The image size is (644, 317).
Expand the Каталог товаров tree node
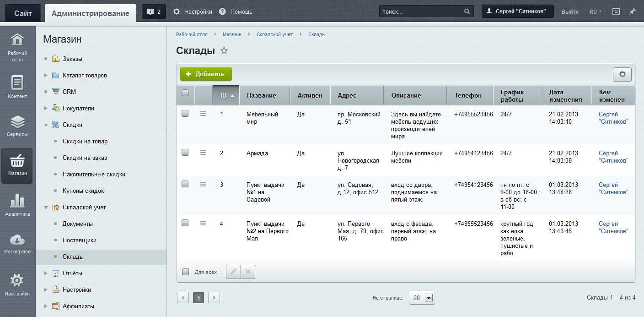coord(46,76)
